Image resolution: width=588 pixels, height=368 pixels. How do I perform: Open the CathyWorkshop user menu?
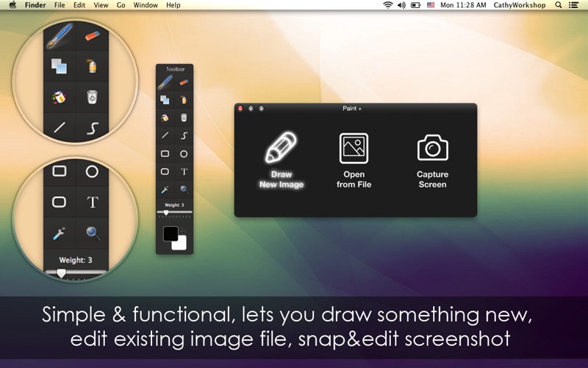pos(520,5)
